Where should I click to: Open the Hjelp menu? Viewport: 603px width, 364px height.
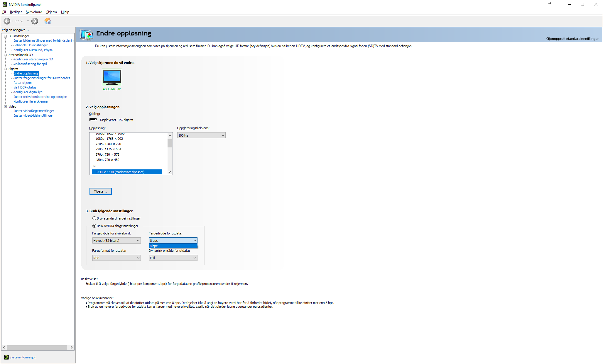coord(65,12)
